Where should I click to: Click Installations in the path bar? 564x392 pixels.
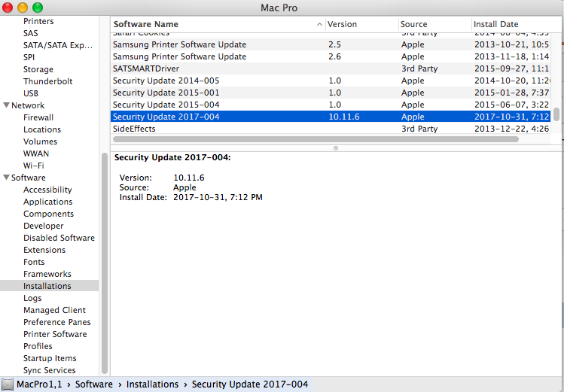click(x=153, y=384)
